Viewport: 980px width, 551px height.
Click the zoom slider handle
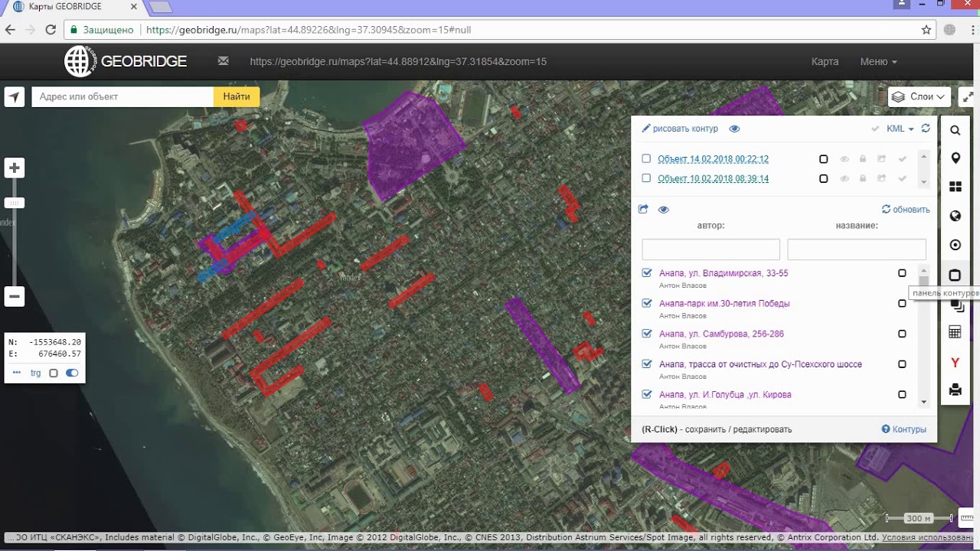pos(15,203)
